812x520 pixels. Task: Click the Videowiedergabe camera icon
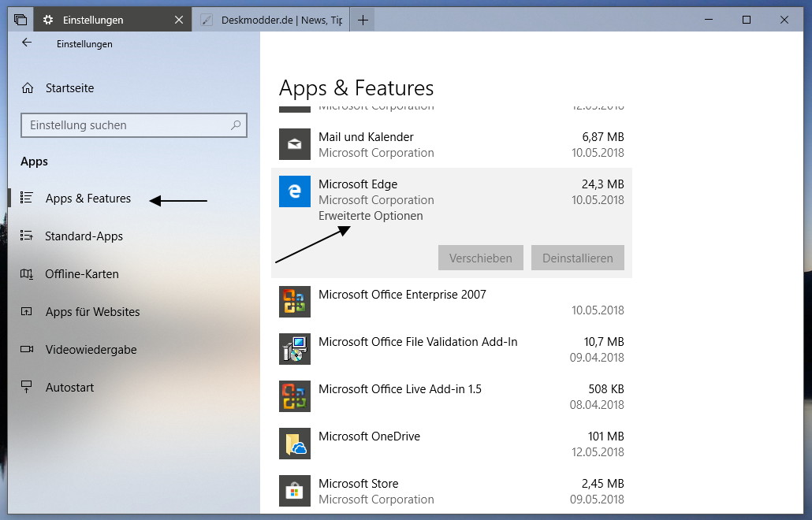(x=27, y=349)
